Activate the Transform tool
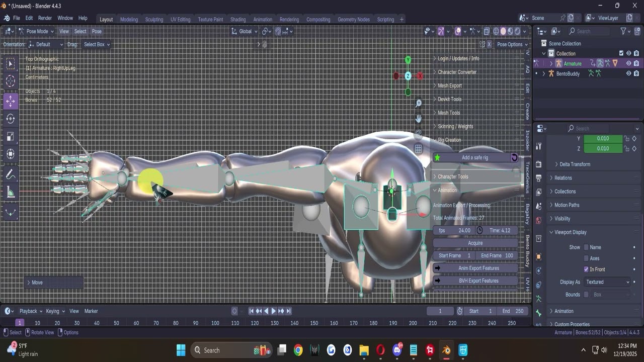The height and width of the screenshot is (362, 644). [x=11, y=154]
